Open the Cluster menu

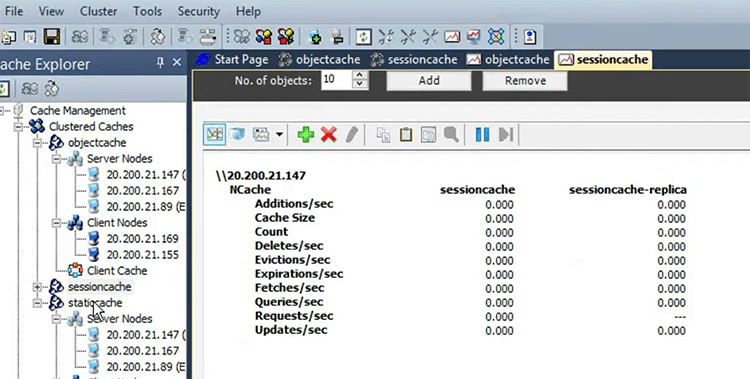tap(99, 11)
